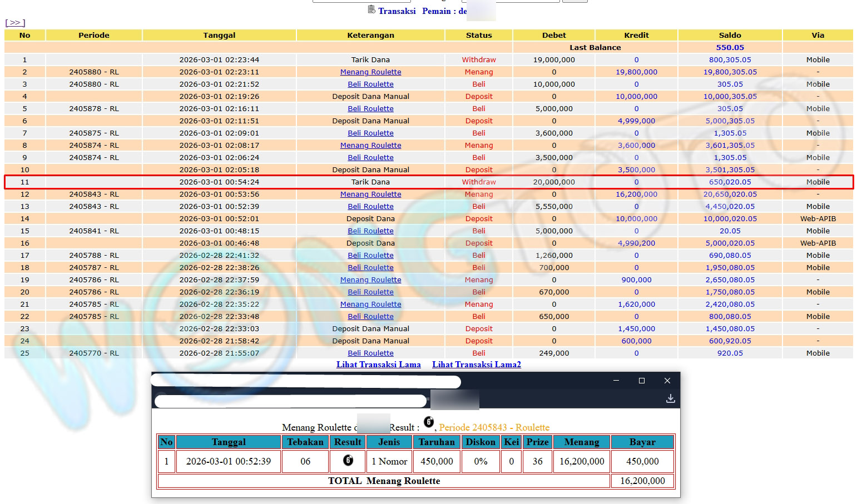Screen dimensions: 857x504
Task: Open Menang Roulette for periode 2405786
Action: pos(370,280)
